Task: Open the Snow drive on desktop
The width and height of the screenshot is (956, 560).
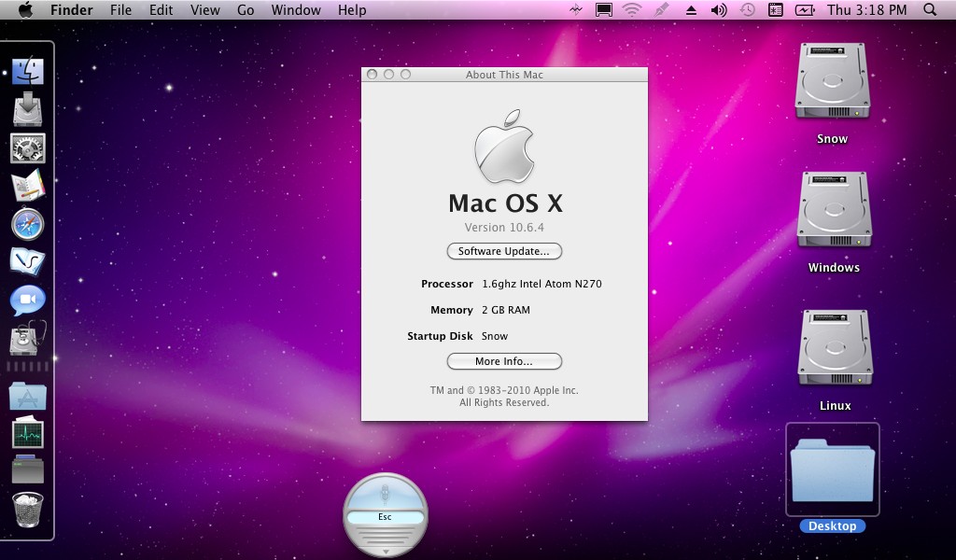Action: point(832,82)
